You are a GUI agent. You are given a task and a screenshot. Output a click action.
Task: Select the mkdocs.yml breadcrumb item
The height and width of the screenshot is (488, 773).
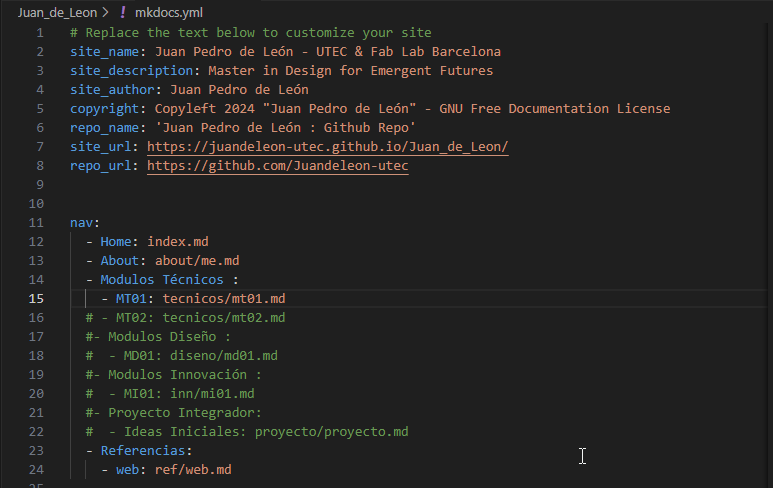click(x=170, y=13)
